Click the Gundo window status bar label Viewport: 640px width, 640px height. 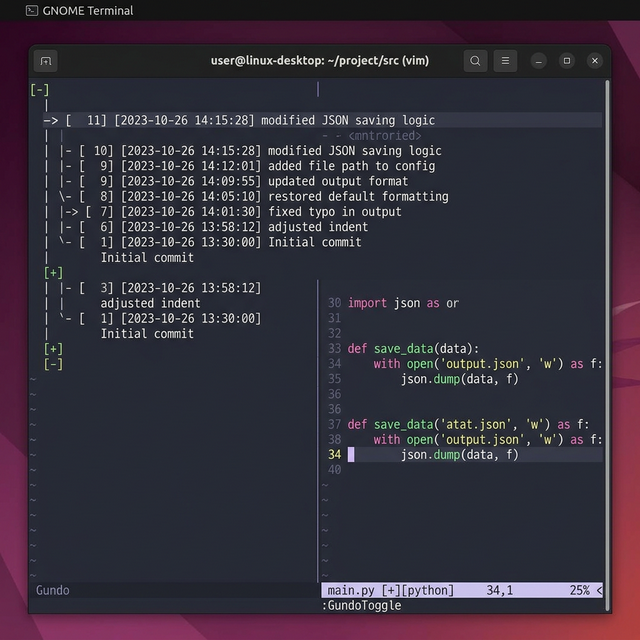click(x=53, y=591)
